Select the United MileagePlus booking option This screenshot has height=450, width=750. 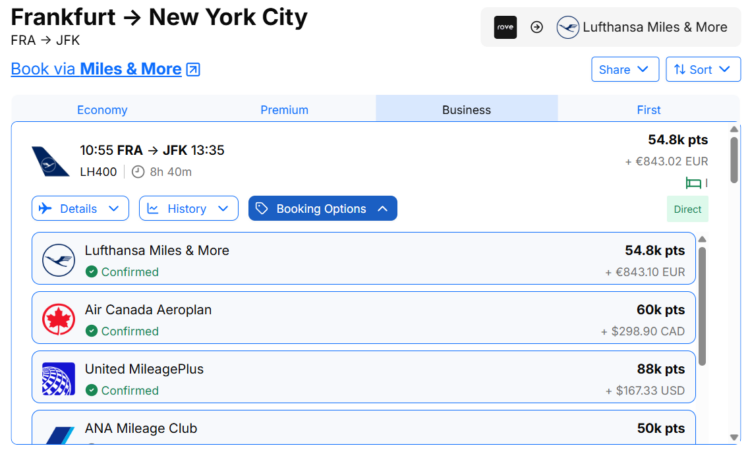(364, 377)
